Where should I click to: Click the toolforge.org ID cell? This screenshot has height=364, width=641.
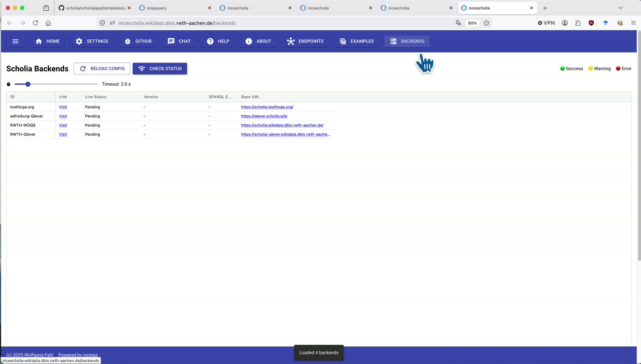(30, 107)
